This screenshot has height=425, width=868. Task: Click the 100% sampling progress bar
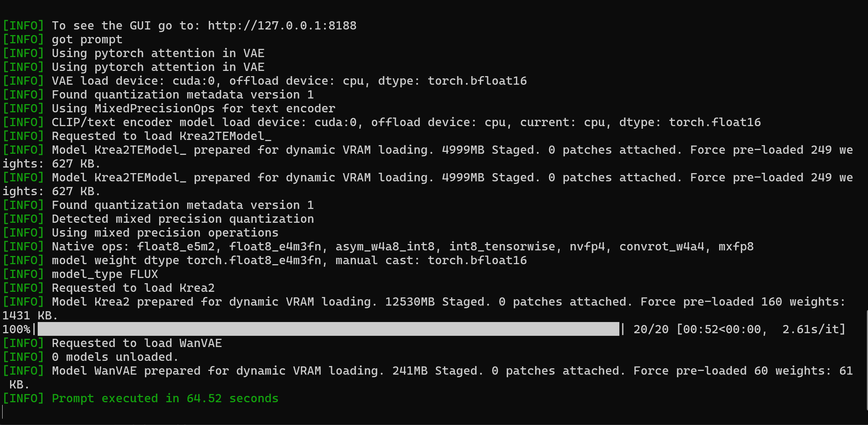click(x=329, y=329)
